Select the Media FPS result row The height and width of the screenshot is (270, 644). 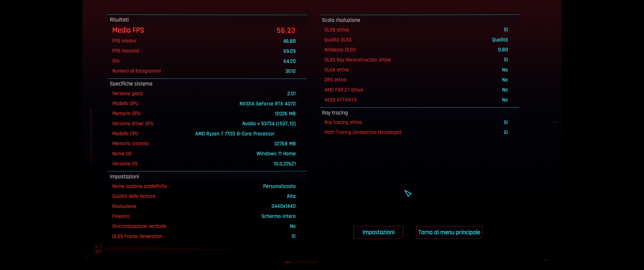point(203,30)
